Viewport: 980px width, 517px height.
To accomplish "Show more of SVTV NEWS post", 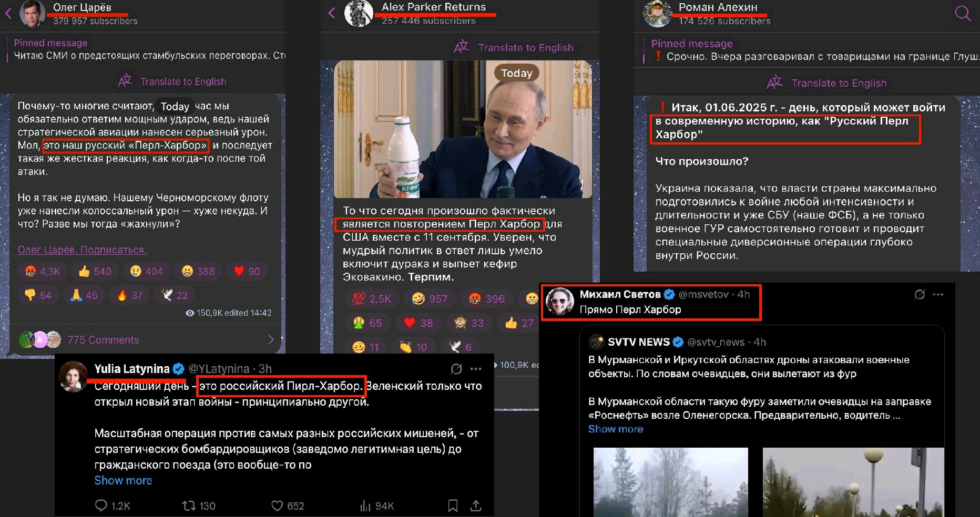I will point(616,429).
